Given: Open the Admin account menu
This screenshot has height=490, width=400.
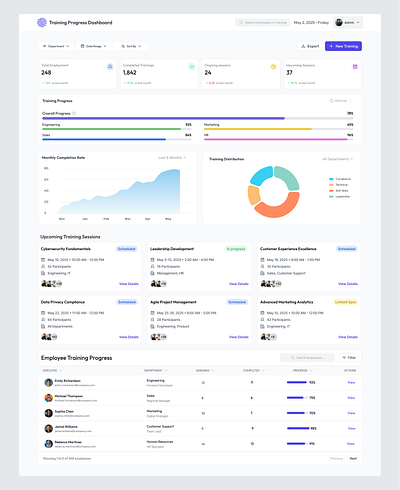Looking at the screenshot, I should 348,22.
